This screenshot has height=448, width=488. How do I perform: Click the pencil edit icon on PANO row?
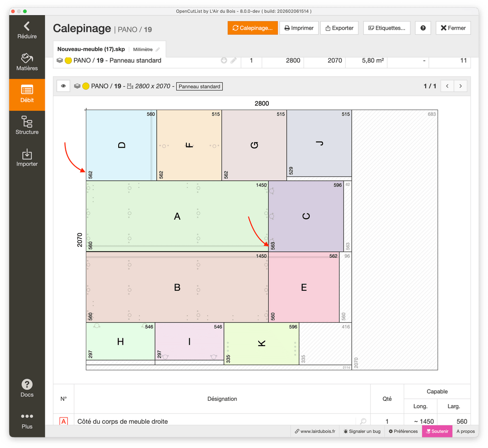click(234, 61)
